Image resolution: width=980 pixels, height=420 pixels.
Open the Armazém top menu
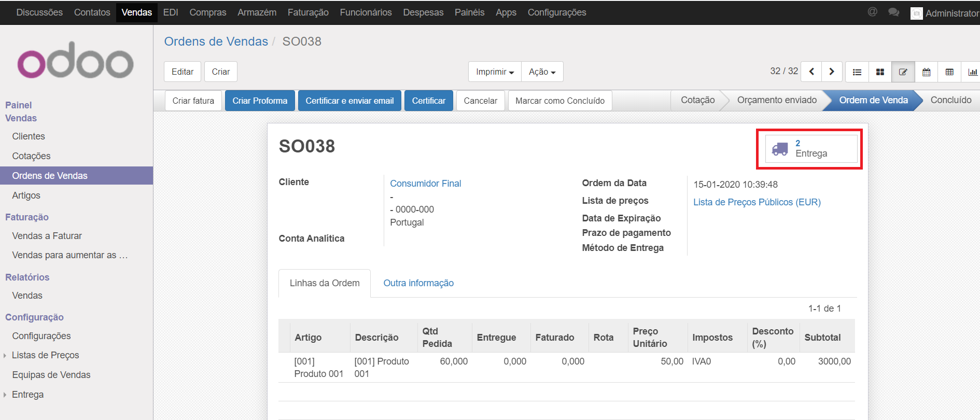point(257,12)
